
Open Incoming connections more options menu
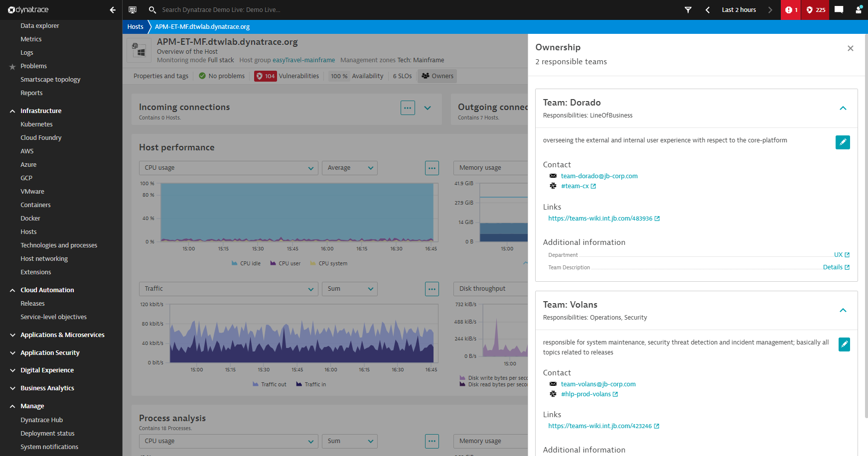(408, 108)
